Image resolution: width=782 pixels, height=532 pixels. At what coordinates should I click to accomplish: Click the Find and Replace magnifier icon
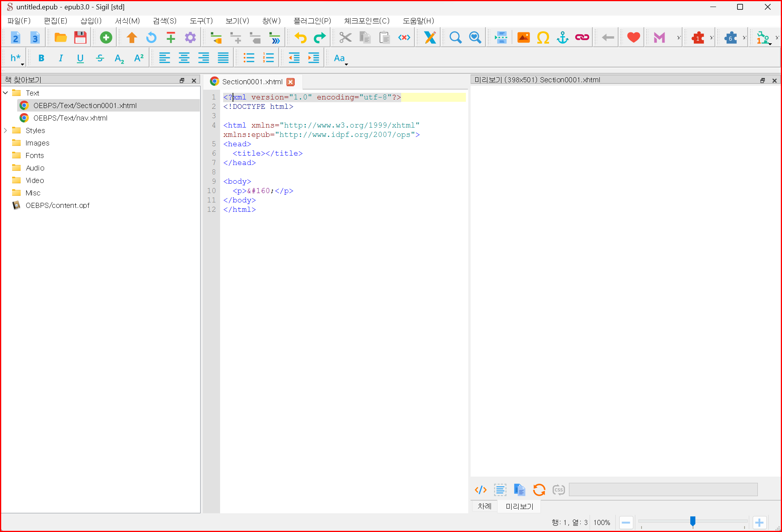pyautogui.click(x=455, y=37)
